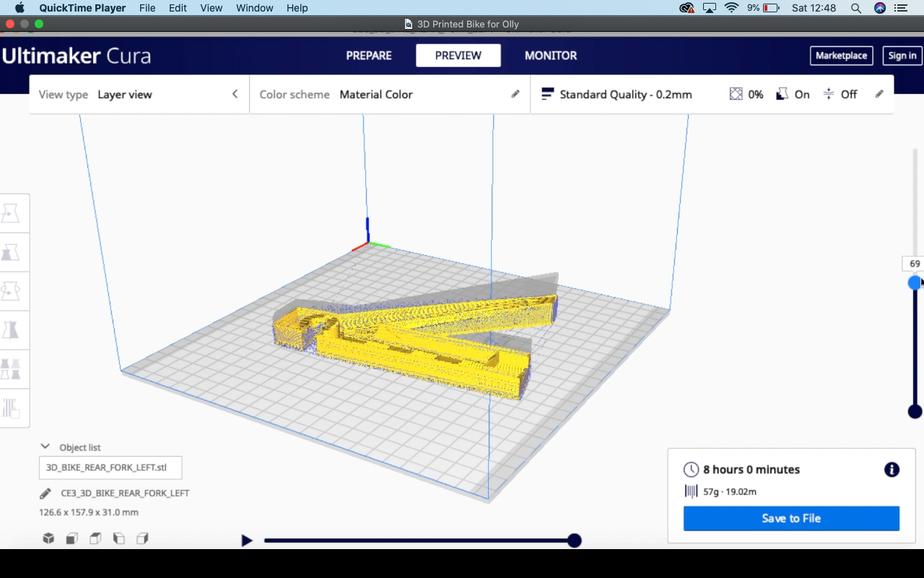Switch to the PREPARE stage tab
The image size is (924, 578).
pyautogui.click(x=369, y=56)
